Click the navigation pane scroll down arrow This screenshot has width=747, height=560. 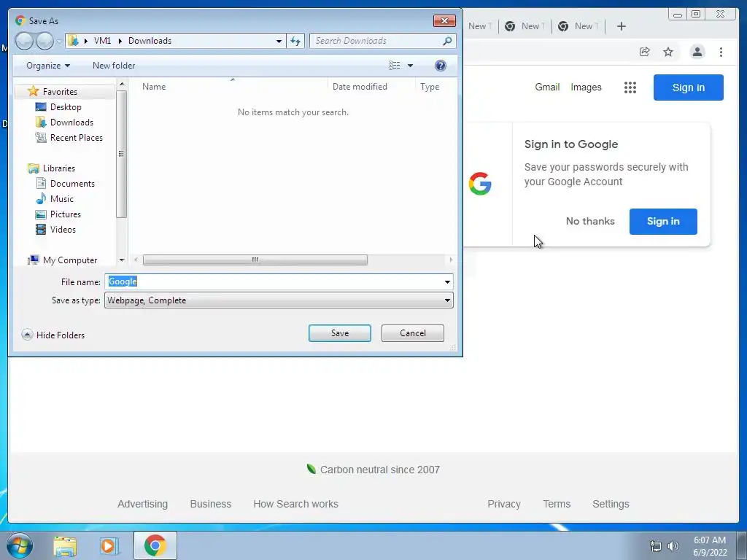click(x=122, y=260)
